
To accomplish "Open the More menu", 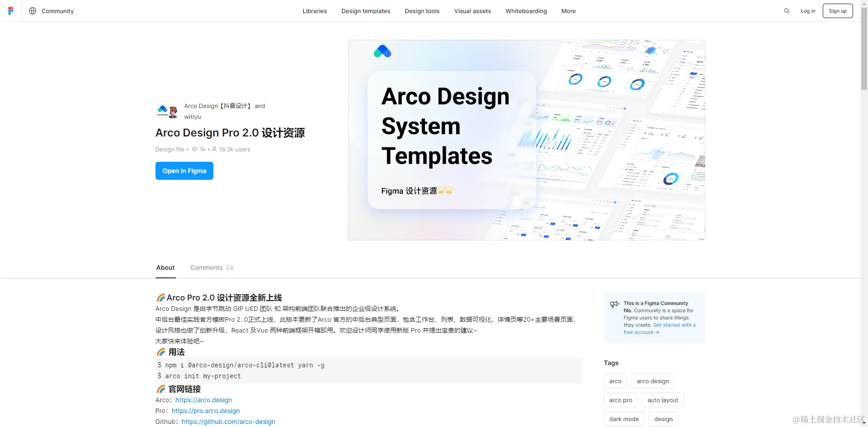I will point(569,11).
